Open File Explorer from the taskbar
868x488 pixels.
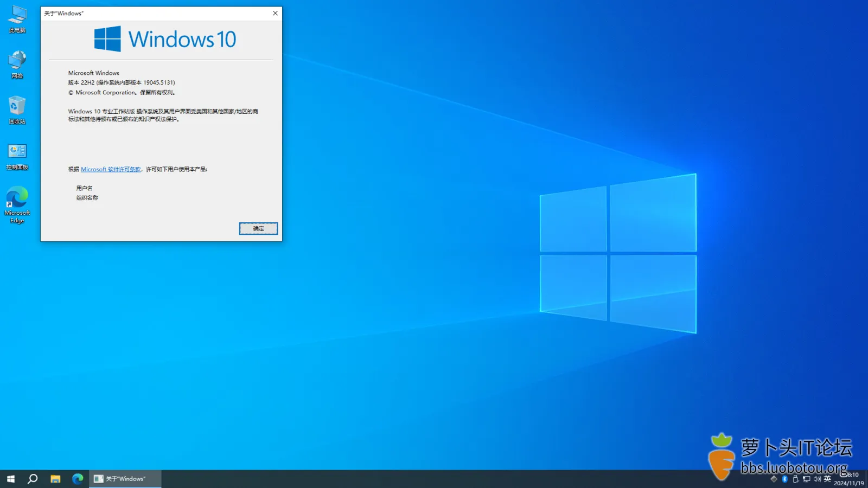[55, 479]
